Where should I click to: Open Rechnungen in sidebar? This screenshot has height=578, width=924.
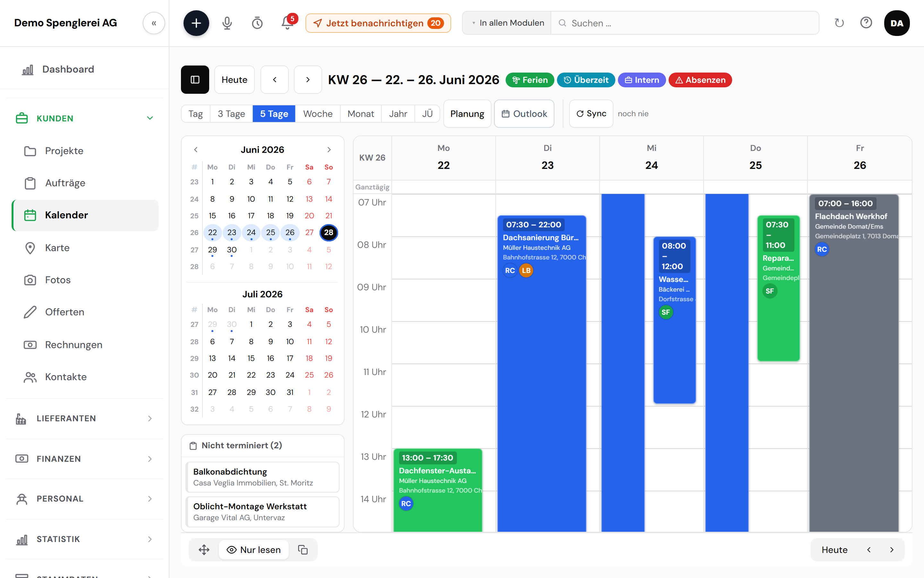pos(84,345)
